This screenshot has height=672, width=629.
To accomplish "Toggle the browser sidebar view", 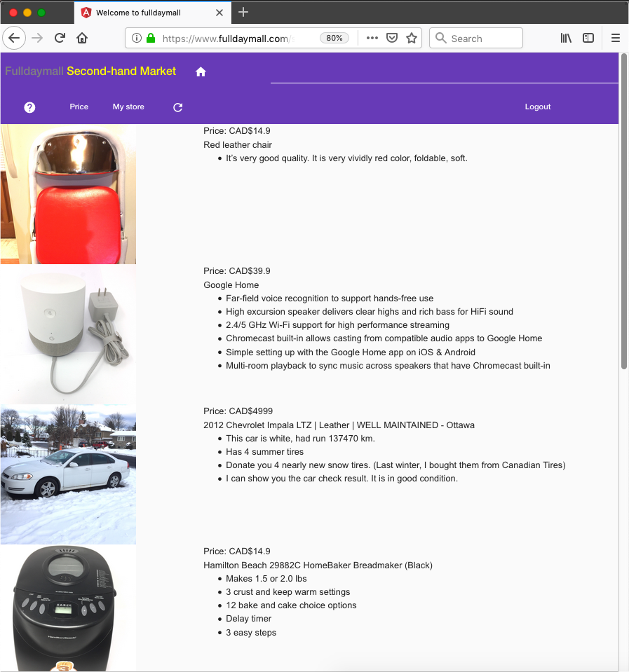I will tap(589, 38).
